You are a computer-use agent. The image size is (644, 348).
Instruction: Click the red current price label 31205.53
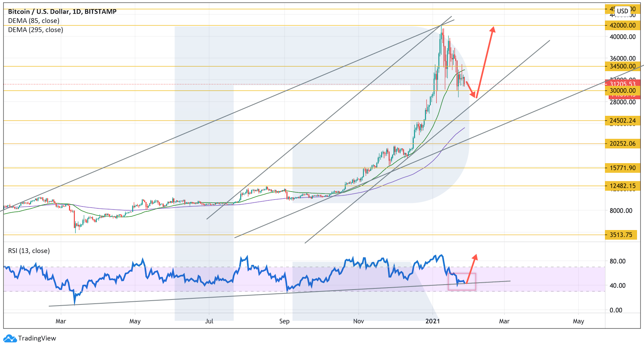click(x=623, y=84)
